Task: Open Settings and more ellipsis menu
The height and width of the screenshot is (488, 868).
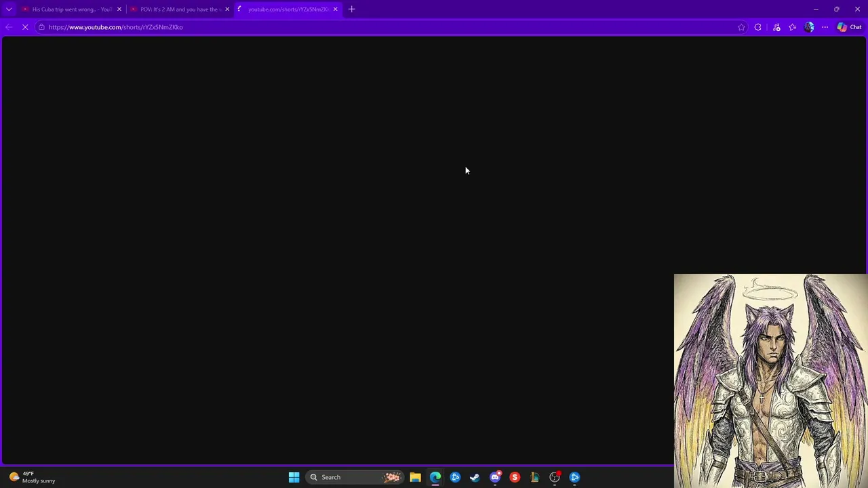Action: point(825,27)
